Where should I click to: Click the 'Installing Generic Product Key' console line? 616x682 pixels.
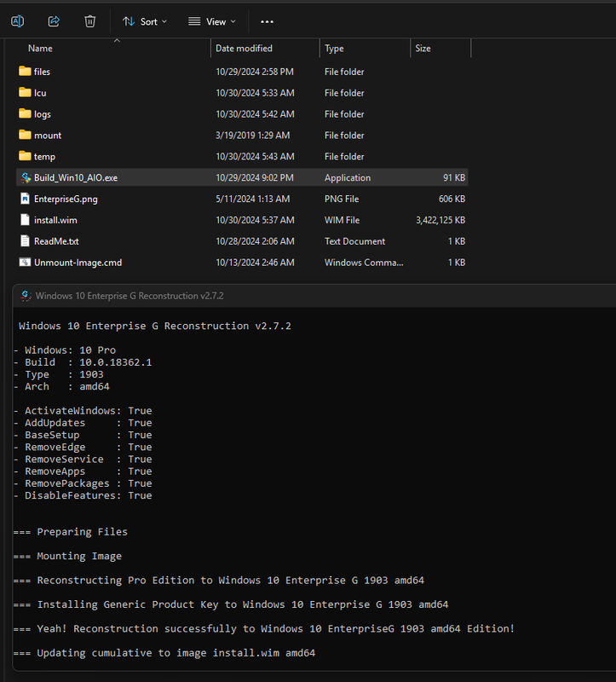point(231,604)
